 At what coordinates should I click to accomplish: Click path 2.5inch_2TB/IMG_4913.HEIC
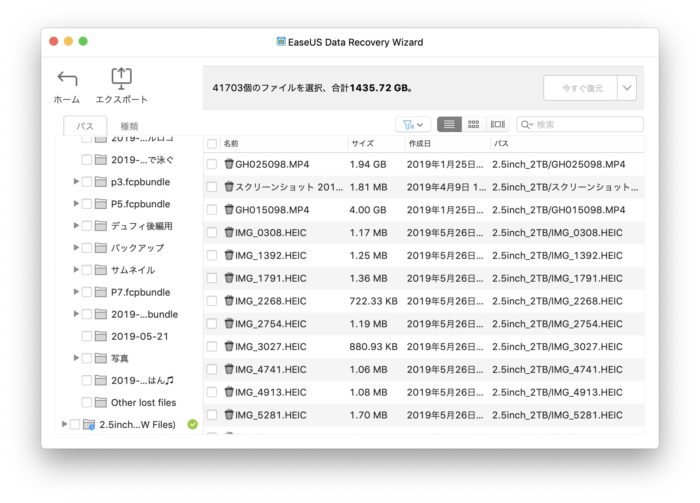pyautogui.click(x=557, y=392)
